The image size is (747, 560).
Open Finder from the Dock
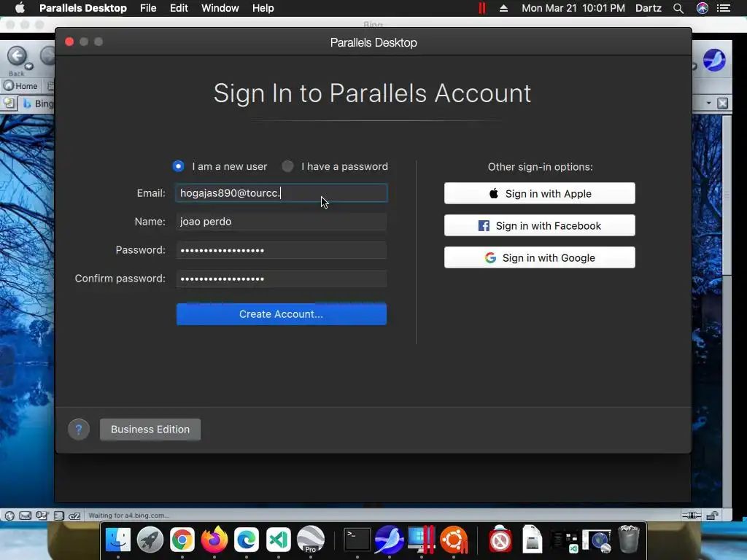tap(117, 540)
